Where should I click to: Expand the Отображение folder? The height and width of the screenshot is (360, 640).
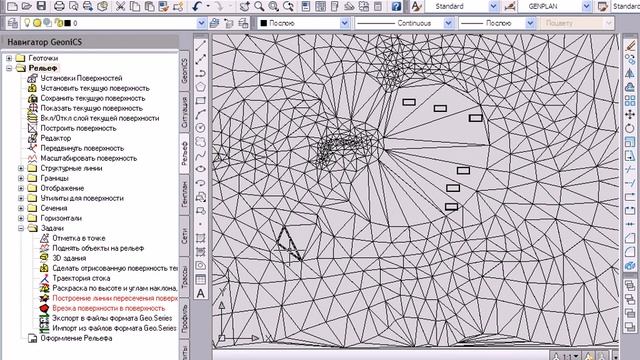point(21,188)
